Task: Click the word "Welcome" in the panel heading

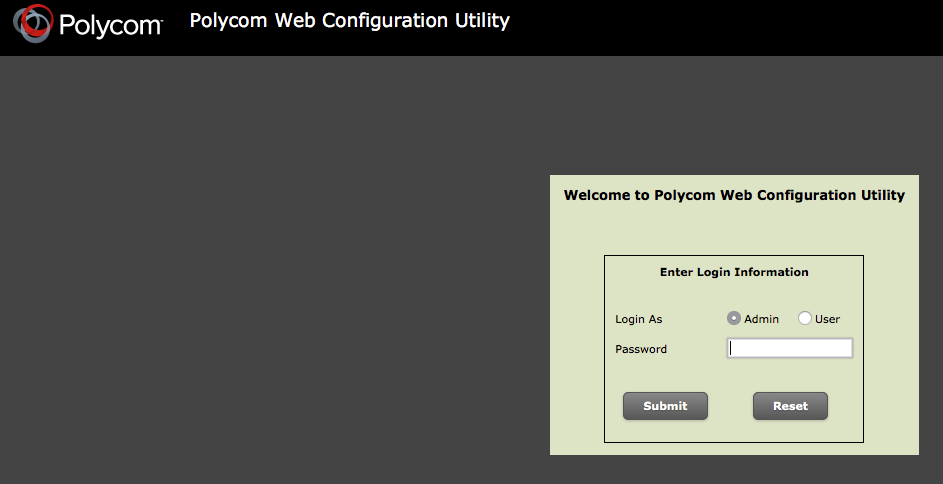Action: 596,196
